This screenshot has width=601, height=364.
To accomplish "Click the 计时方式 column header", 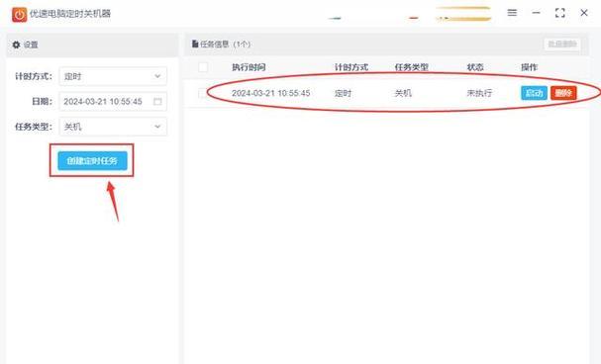I will [351, 67].
